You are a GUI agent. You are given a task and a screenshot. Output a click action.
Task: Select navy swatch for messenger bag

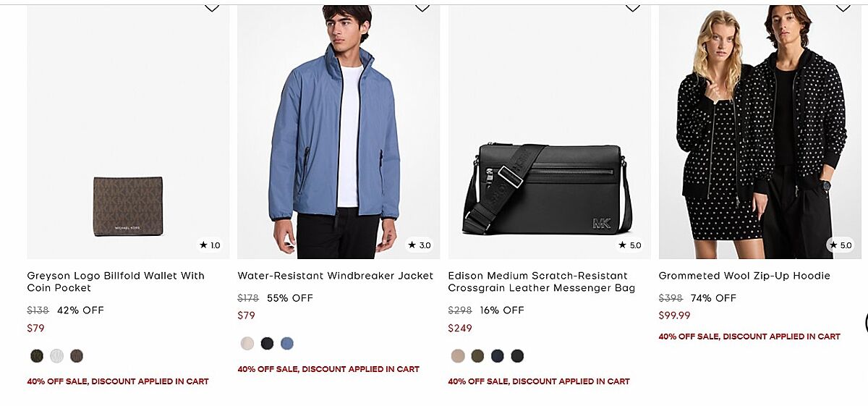point(498,356)
